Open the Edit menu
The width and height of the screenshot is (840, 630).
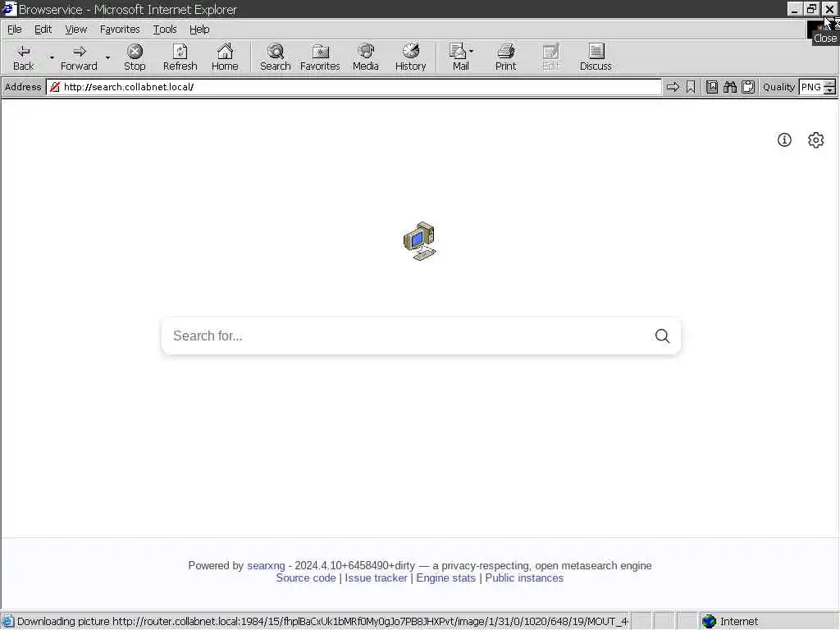pos(43,29)
